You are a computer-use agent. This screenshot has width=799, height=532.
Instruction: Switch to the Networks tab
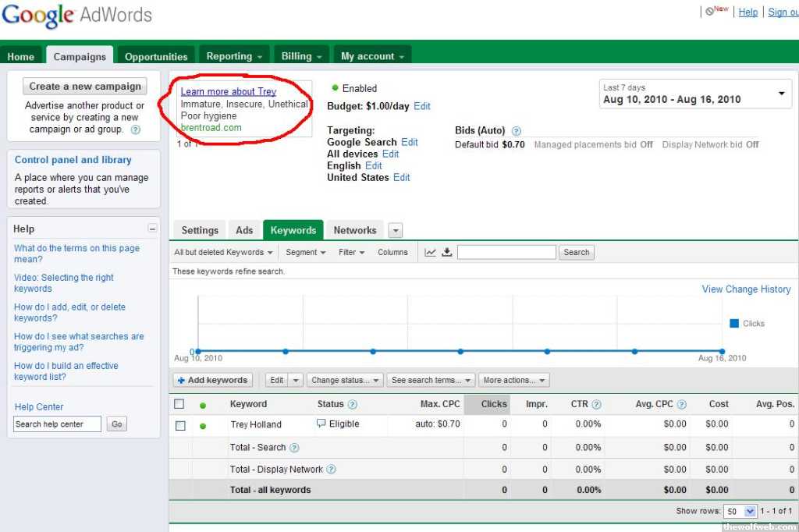point(354,230)
